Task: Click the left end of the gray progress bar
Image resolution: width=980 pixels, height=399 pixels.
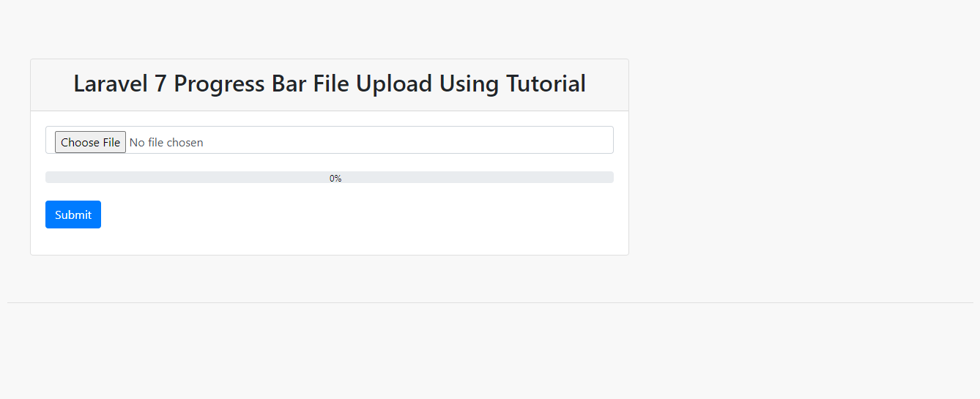Action: point(51,177)
